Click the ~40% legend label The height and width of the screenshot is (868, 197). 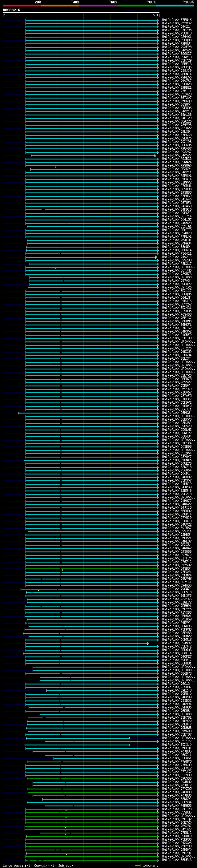(75, 2)
